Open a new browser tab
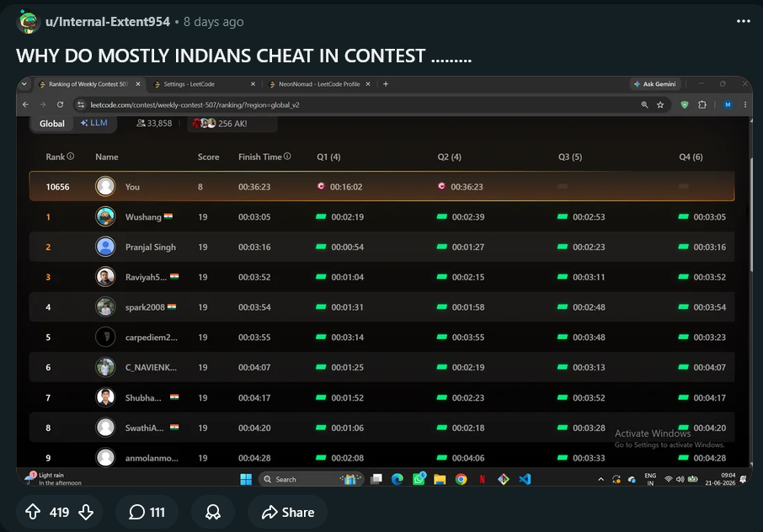This screenshot has height=532, width=763. [386, 84]
